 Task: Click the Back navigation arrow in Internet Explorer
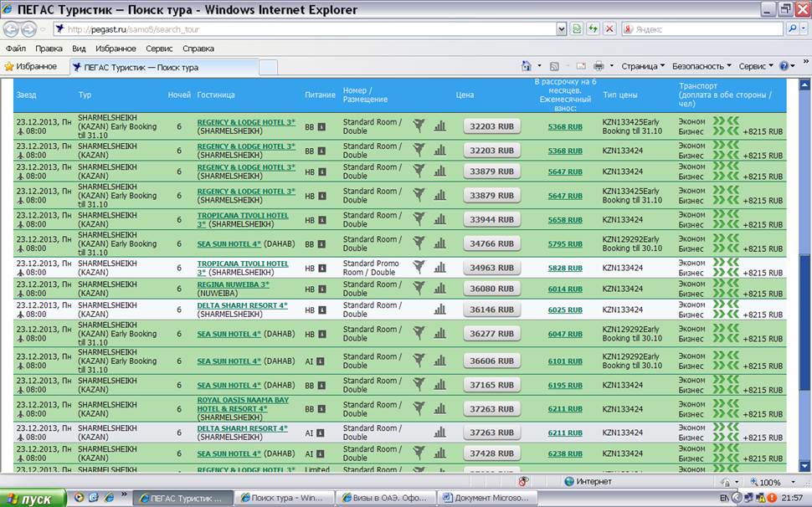11,29
